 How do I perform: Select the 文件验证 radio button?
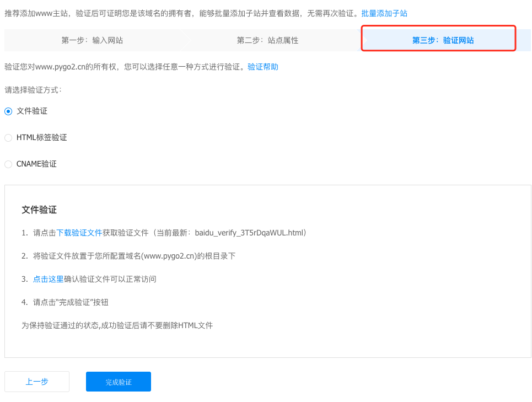click(8, 111)
